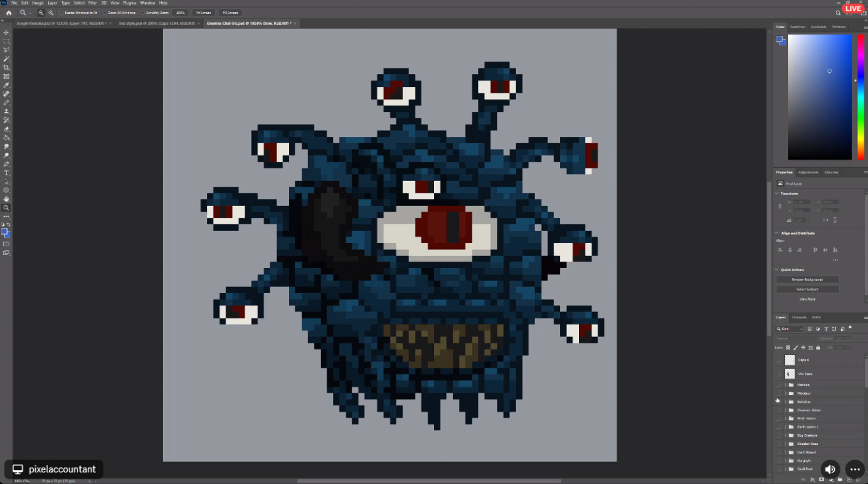The height and width of the screenshot is (484, 868).
Task: Show the Flesh Golem group
Action: tap(778, 418)
